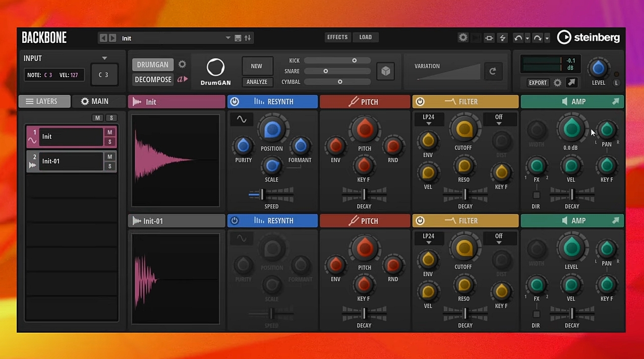
Task: Redo the last action
Action: [x=538, y=38]
